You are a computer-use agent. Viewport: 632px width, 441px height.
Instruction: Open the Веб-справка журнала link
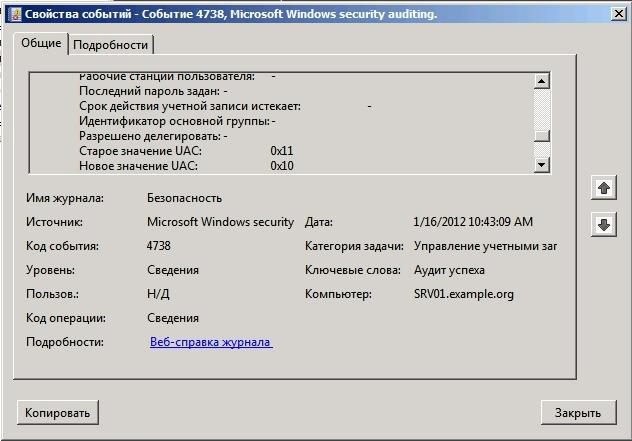211,342
